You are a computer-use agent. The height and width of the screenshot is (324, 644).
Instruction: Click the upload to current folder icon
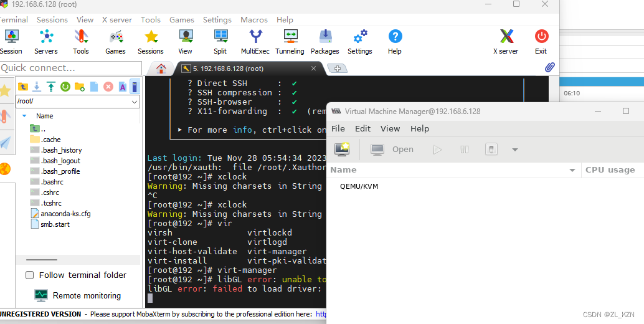[51, 87]
